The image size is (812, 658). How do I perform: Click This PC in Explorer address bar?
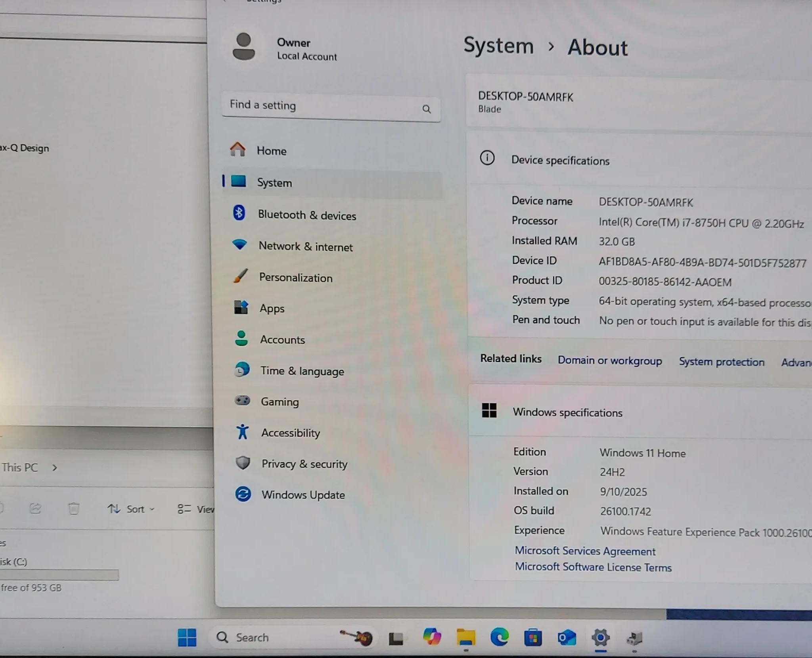20,467
